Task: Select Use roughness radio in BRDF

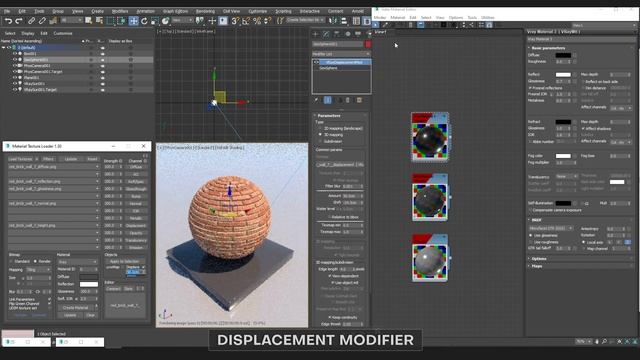Action: click(531, 242)
